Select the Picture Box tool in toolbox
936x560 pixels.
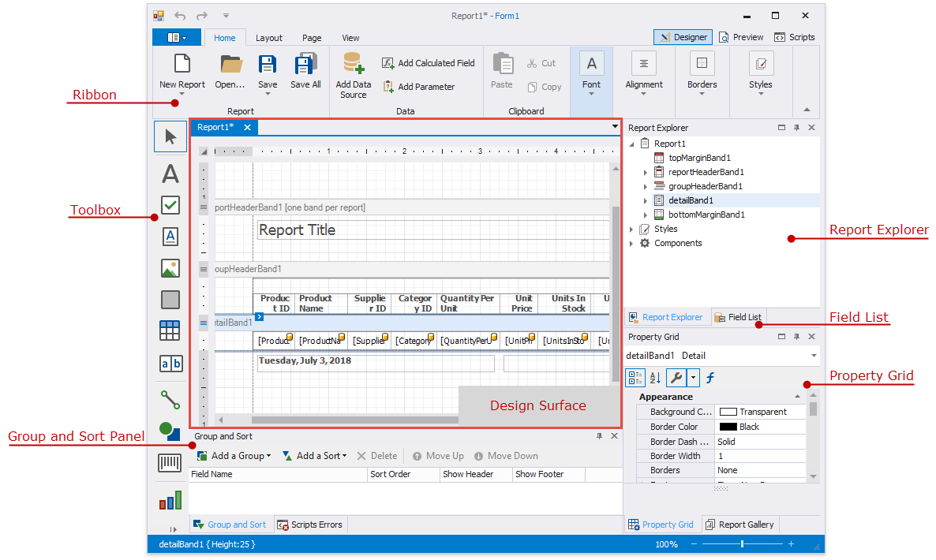pos(170,268)
